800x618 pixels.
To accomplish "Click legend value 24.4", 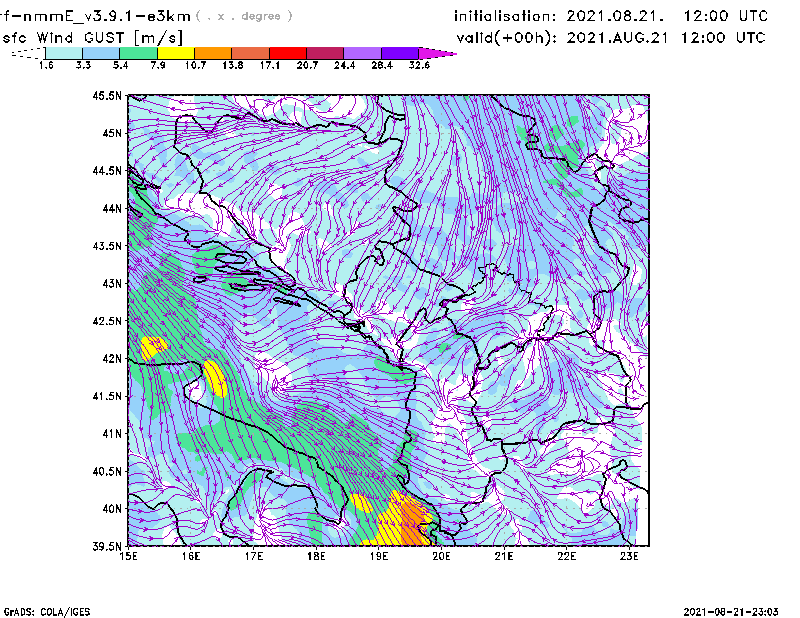I will click(x=344, y=65).
